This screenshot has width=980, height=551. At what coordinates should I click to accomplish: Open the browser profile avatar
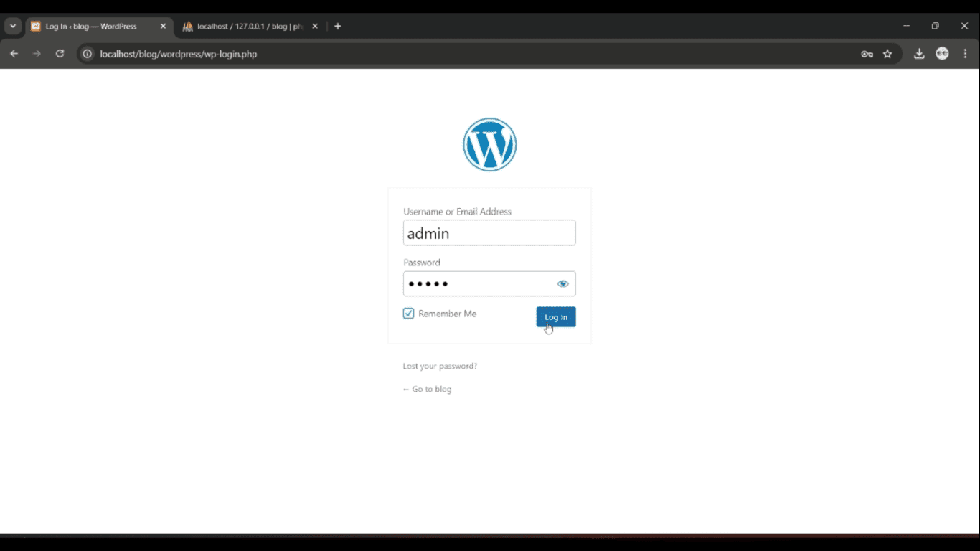pyautogui.click(x=943, y=54)
